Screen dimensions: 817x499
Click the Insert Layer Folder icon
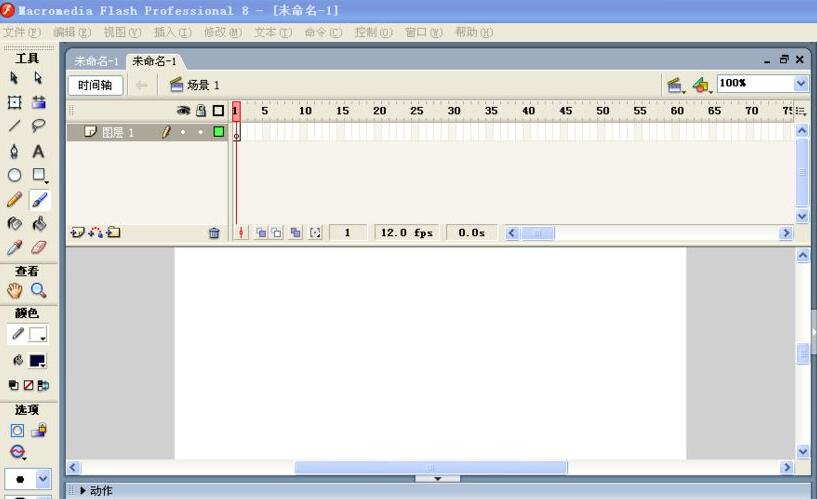tap(113, 232)
